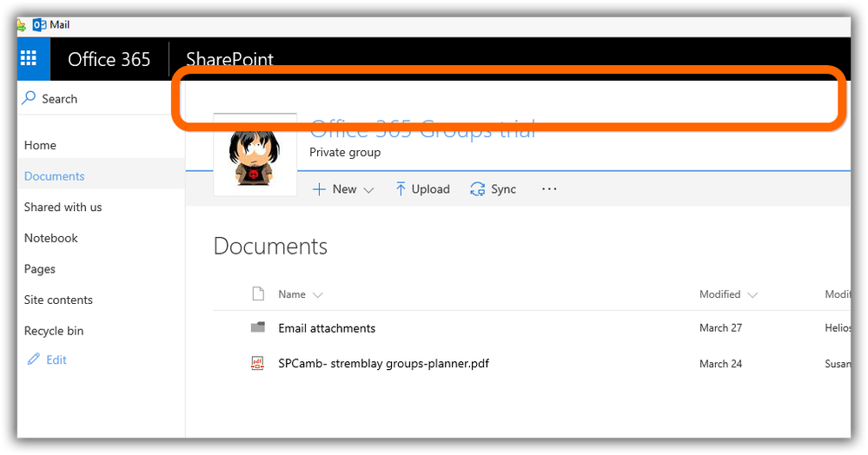Open the Email attachments folder
This screenshot has height=455, width=868.
[x=327, y=328]
